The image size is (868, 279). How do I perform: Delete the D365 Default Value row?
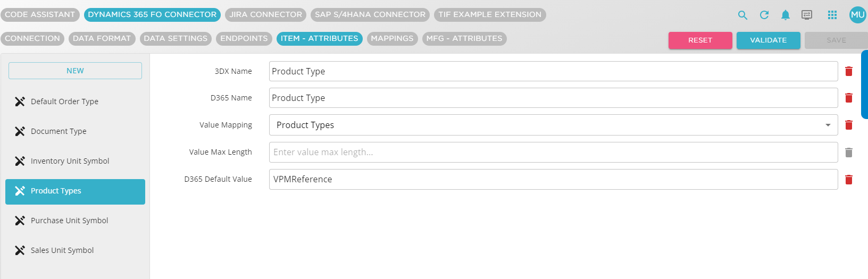pos(849,180)
